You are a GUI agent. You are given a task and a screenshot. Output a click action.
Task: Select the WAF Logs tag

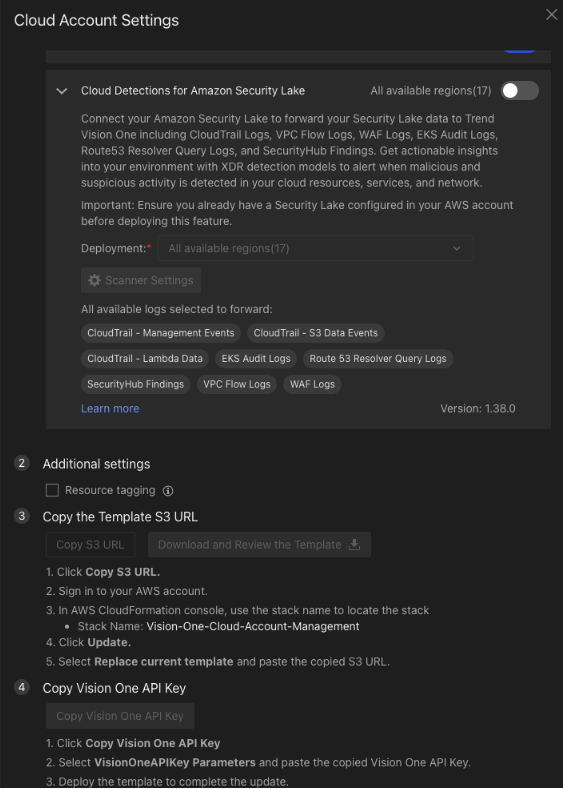pyautogui.click(x=312, y=384)
